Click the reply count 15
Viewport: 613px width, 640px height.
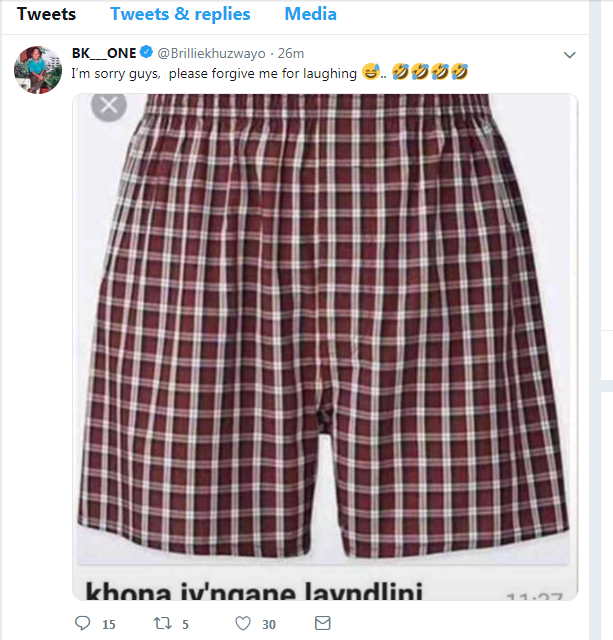(x=109, y=624)
